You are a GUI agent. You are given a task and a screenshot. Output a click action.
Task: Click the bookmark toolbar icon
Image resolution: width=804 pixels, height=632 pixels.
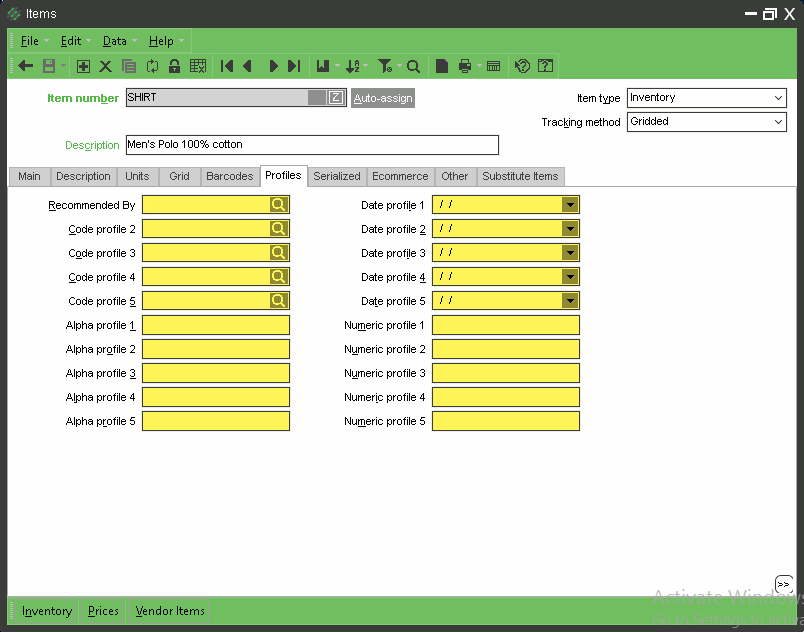pos(323,66)
